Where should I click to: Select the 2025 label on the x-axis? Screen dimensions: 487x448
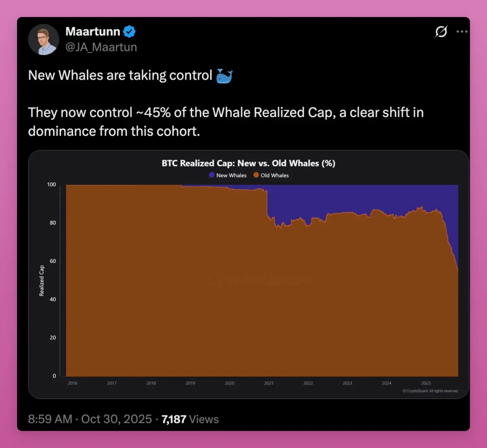[426, 383]
